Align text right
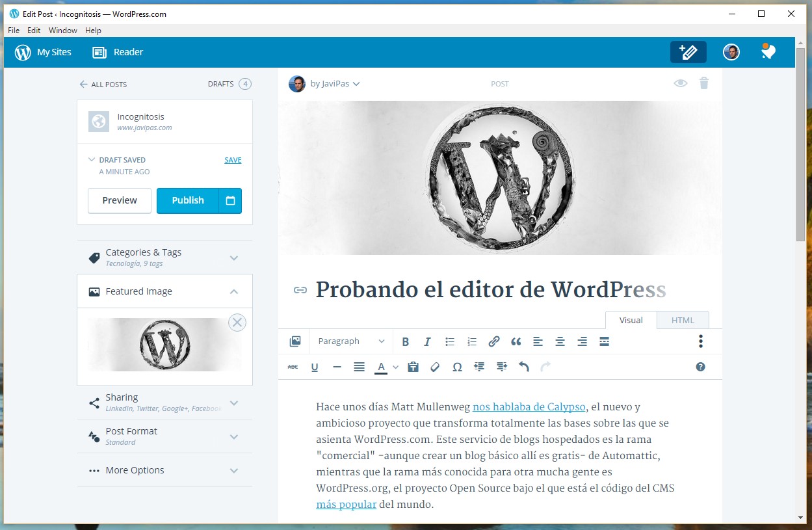 (583, 341)
